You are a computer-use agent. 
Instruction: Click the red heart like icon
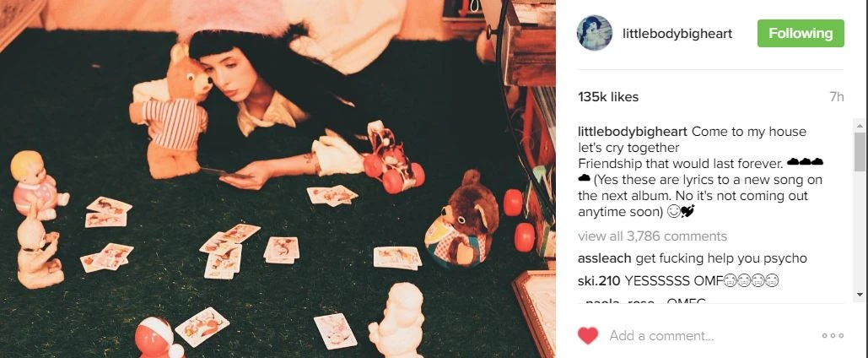(x=588, y=335)
